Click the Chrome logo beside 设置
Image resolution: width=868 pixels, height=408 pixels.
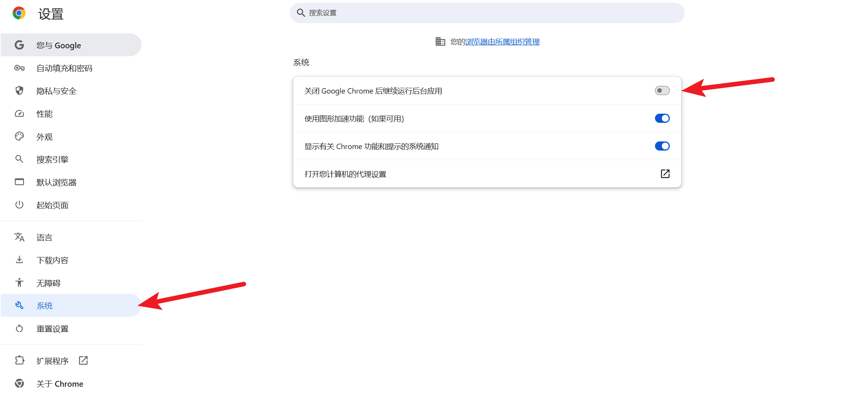pyautogui.click(x=19, y=13)
